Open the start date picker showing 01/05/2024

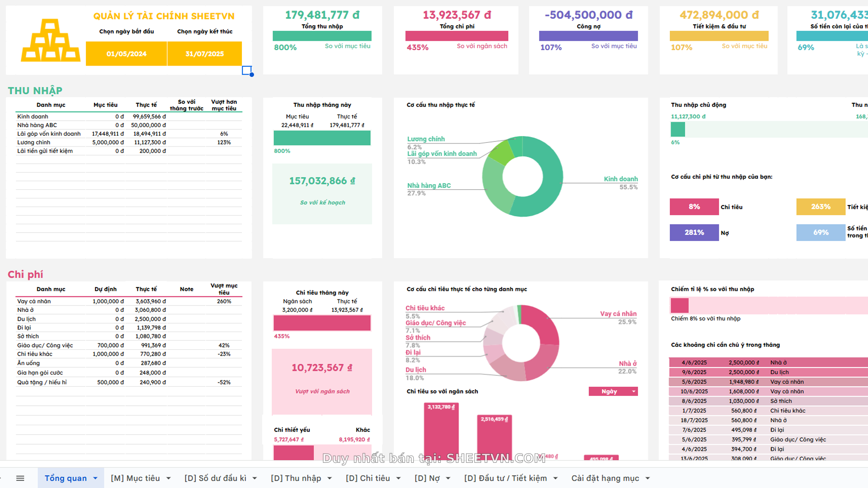point(126,53)
